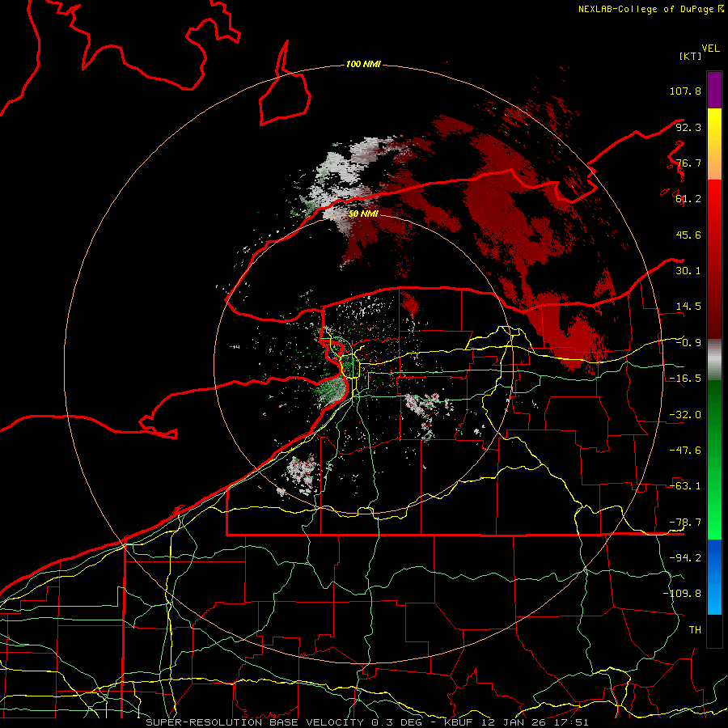The width and height of the screenshot is (728, 728).
Task: Click SUPER-RESOLUTION BASE VELOCITY in the caption
Action: (x=256, y=722)
